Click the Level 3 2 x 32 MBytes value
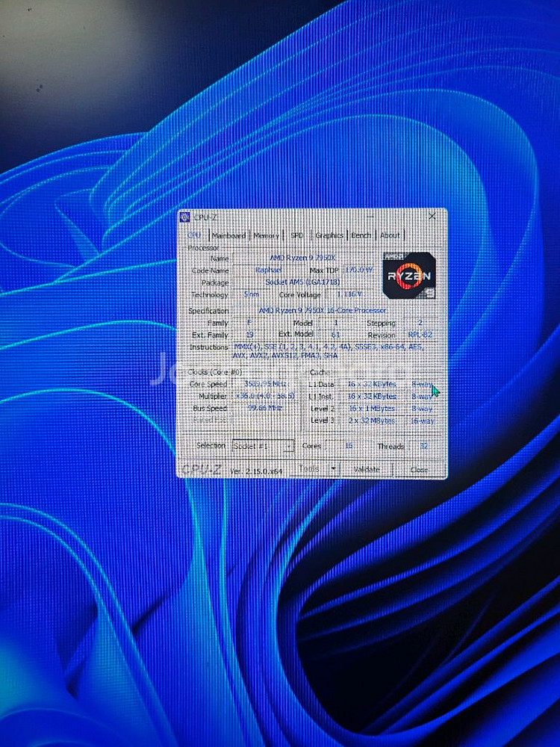560x747 pixels. 371,421
